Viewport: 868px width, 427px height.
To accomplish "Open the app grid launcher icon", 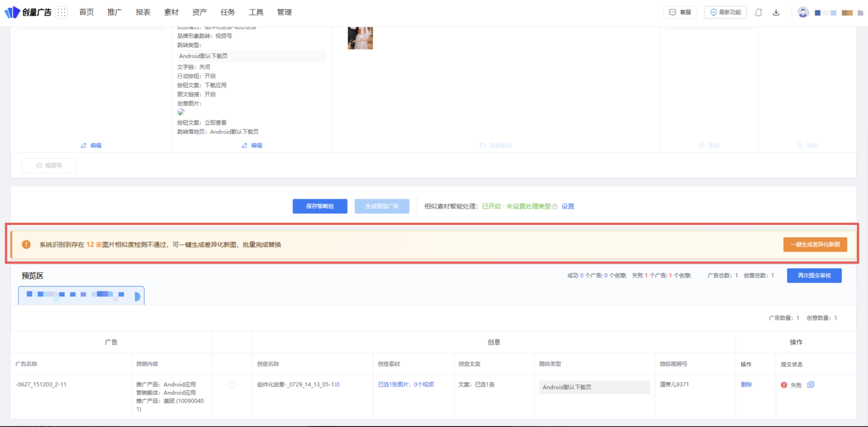I will pos(61,12).
